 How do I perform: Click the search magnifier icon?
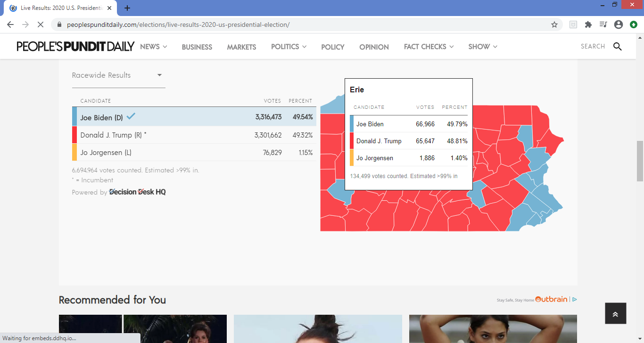[617, 46]
